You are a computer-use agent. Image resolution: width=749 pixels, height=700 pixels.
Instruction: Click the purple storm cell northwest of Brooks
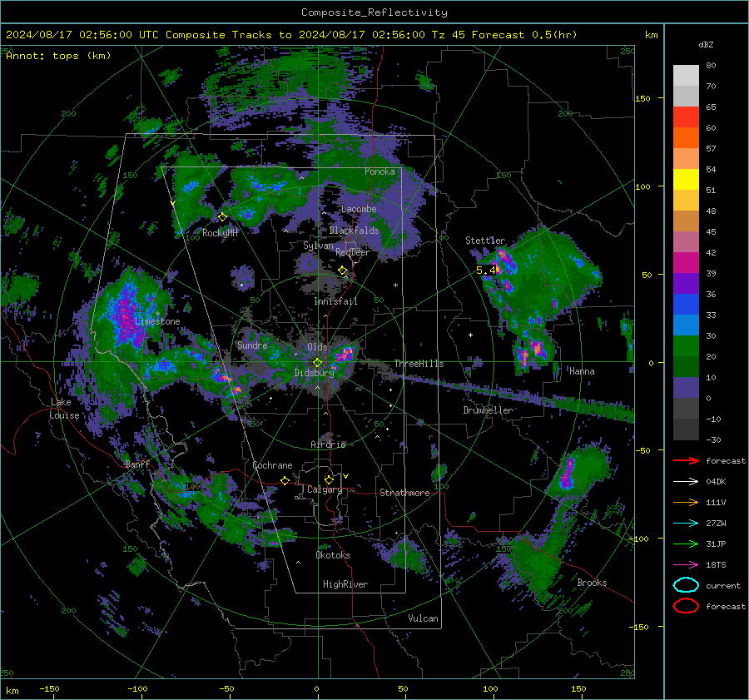(x=567, y=474)
